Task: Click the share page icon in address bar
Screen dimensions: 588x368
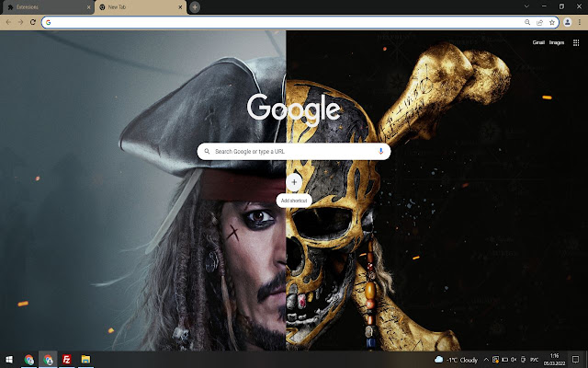Action: (539, 22)
